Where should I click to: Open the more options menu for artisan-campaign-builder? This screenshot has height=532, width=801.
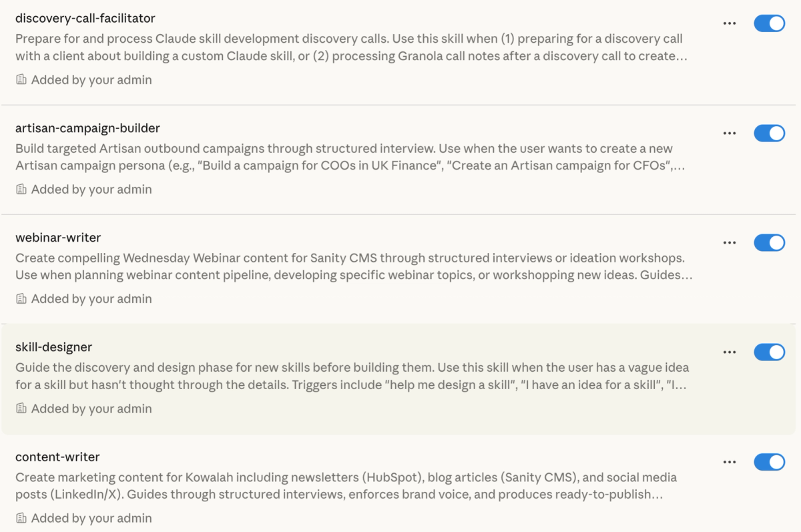(729, 133)
